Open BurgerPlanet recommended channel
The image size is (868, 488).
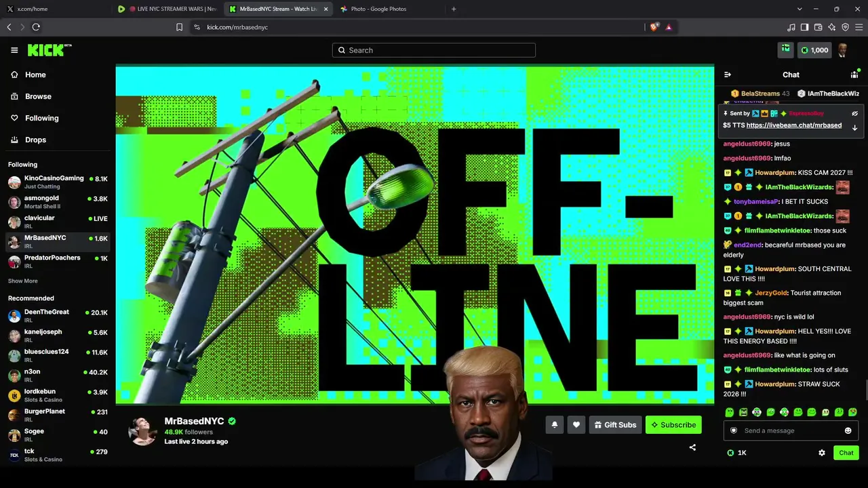click(x=58, y=415)
